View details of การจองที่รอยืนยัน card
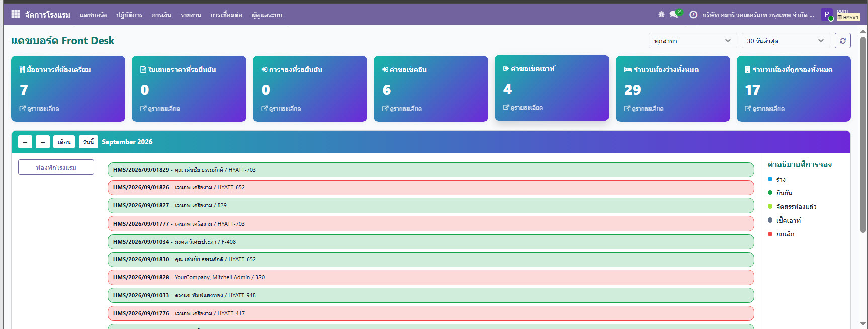The height and width of the screenshot is (329, 868). 281,108
